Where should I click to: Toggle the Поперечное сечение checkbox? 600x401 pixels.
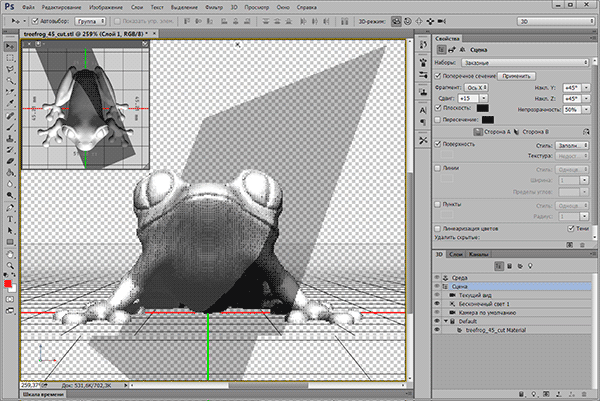point(438,76)
